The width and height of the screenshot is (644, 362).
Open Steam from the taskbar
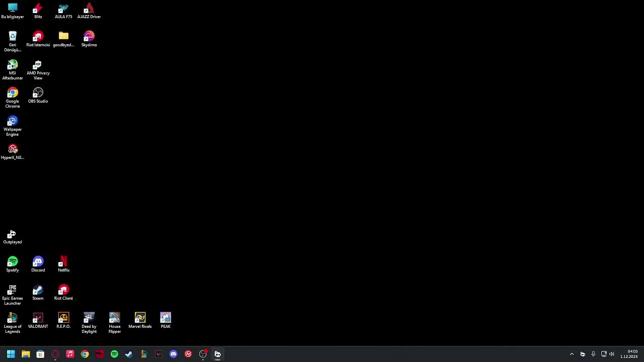[x=129, y=354]
